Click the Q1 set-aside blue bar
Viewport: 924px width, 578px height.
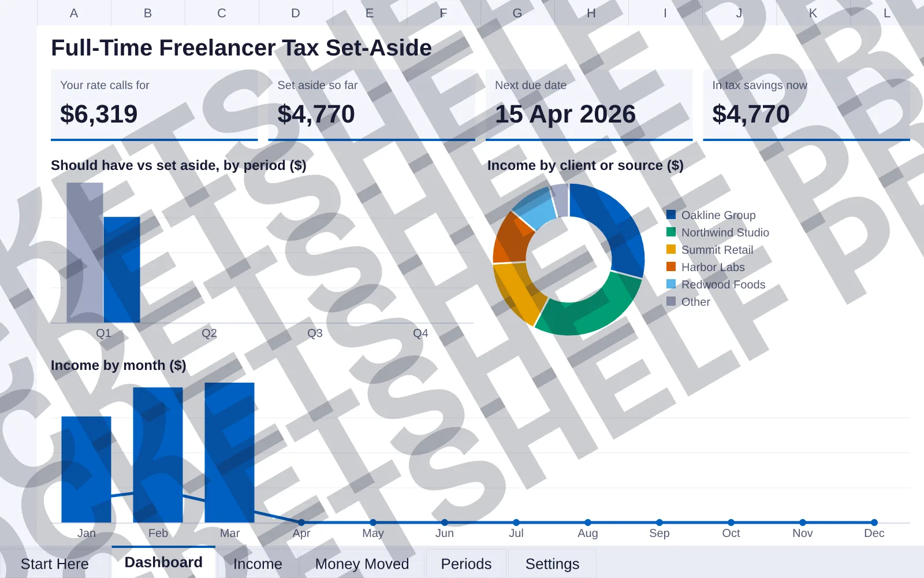pos(122,269)
